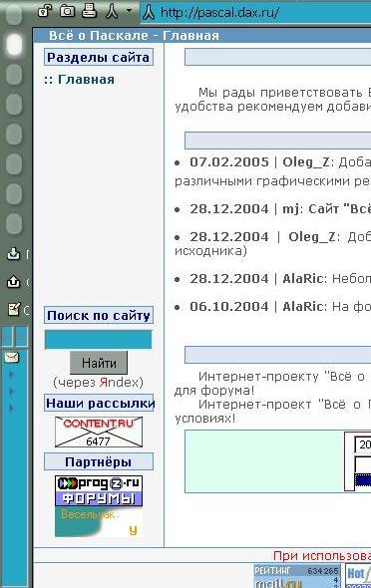Select the 'Всё о Паскале - Главная' page tab
371x588 pixels.
[x=134, y=36]
